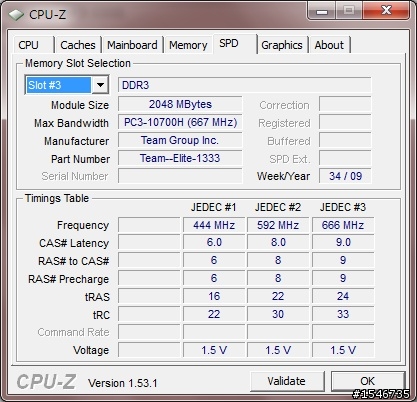Viewport: 417px width, 402px height.
Task: Close the CPU-Z window
Action: point(386,10)
